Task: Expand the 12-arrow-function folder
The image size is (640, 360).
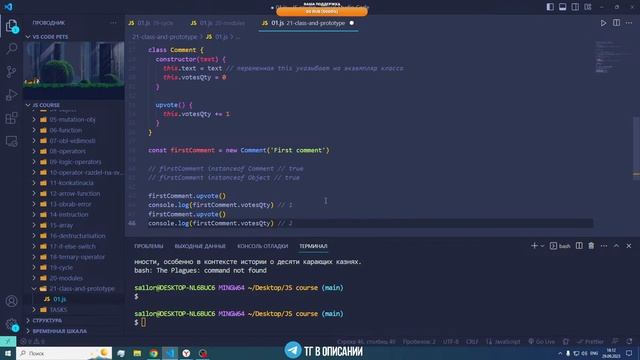Action: (x=73, y=193)
